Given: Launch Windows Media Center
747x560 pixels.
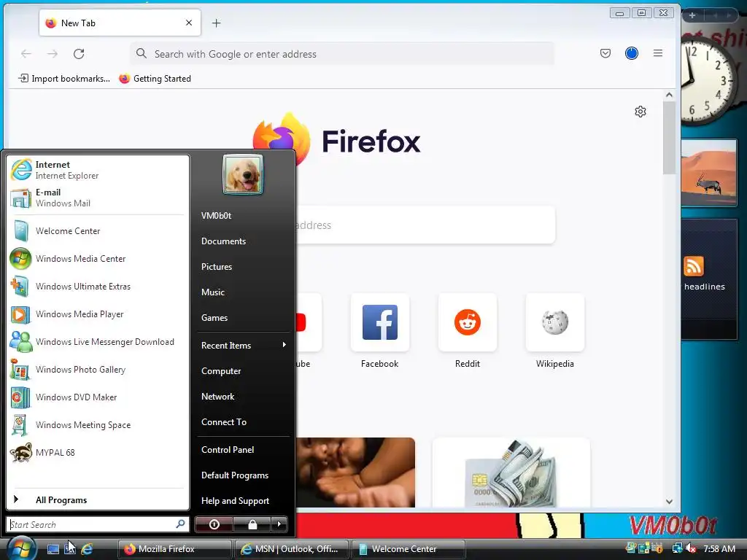Looking at the screenshot, I should point(97,259).
